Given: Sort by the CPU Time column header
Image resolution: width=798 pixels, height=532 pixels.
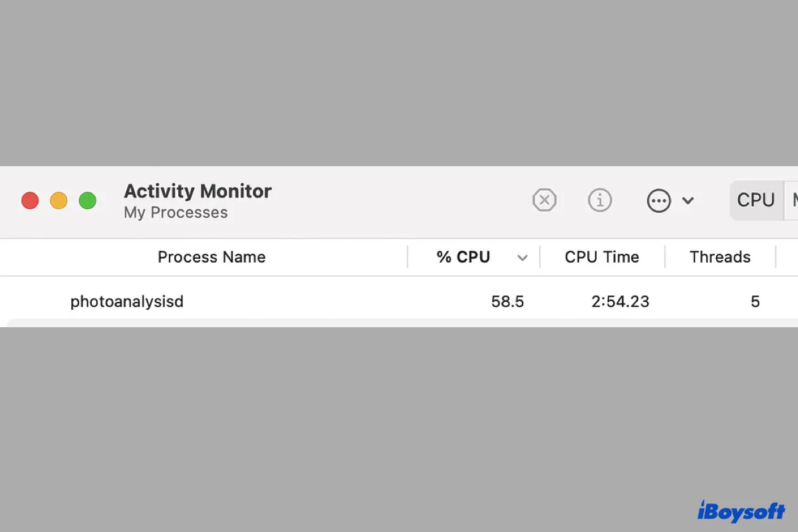Looking at the screenshot, I should [602, 257].
